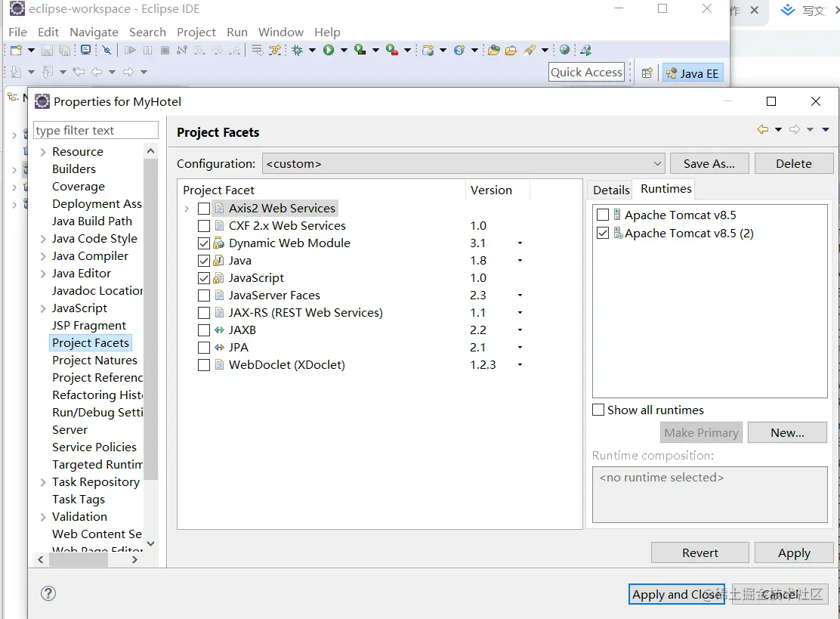
Task: Expand the Axis2 Web Services tree node
Action: (187, 209)
